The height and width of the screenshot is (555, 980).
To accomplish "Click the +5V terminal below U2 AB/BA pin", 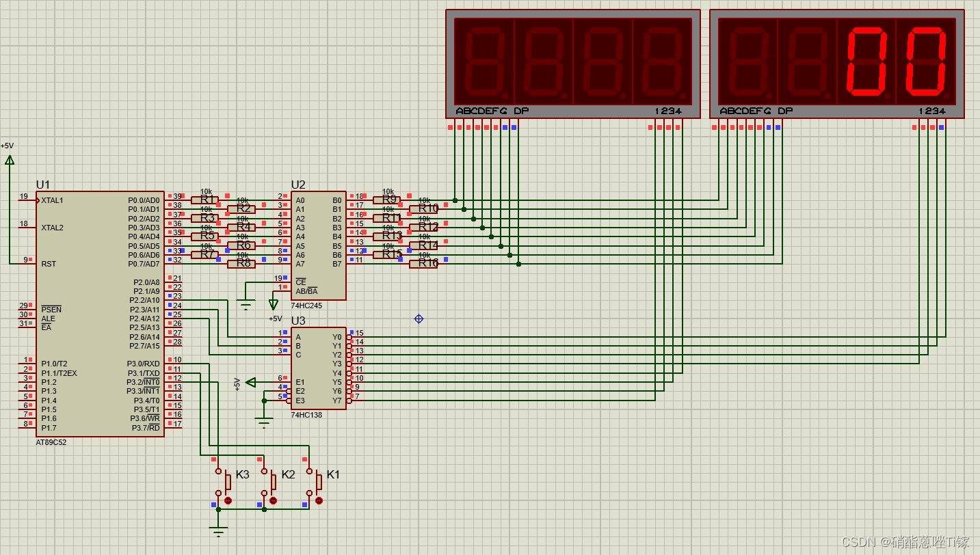I will pos(274,305).
